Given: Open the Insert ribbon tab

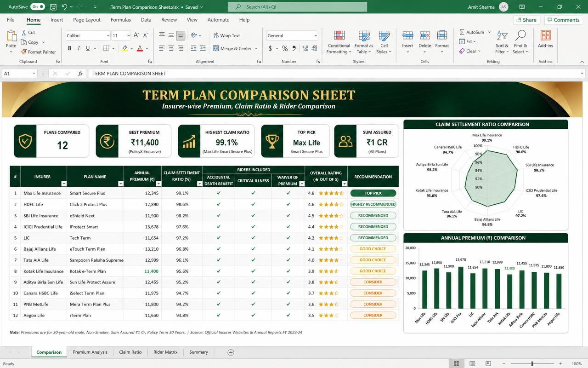Looking at the screenshot, I should click(57, 20).
